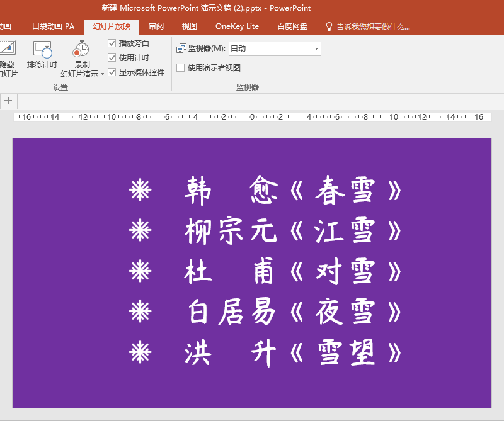Image resolution: width=504 pixels, height=421 pixels.
Task: Open the 视图 view tab
Action: 190,26
